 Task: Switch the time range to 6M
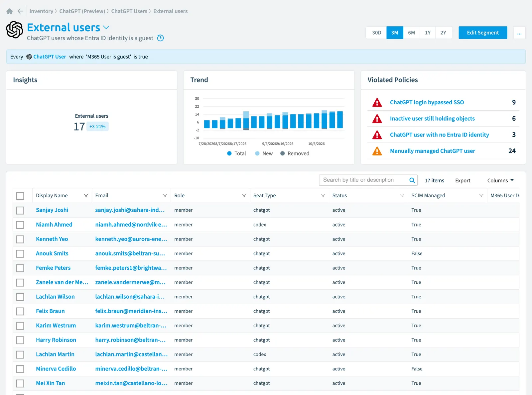click(412, 33)
